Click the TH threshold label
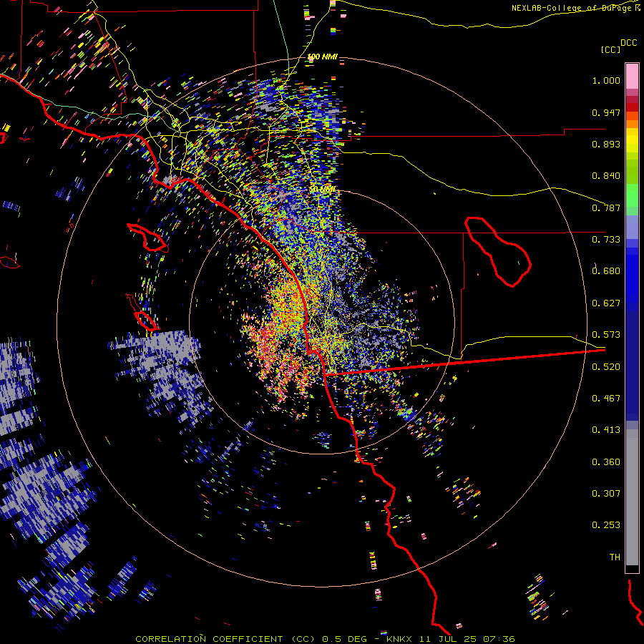 click(615, 557)
